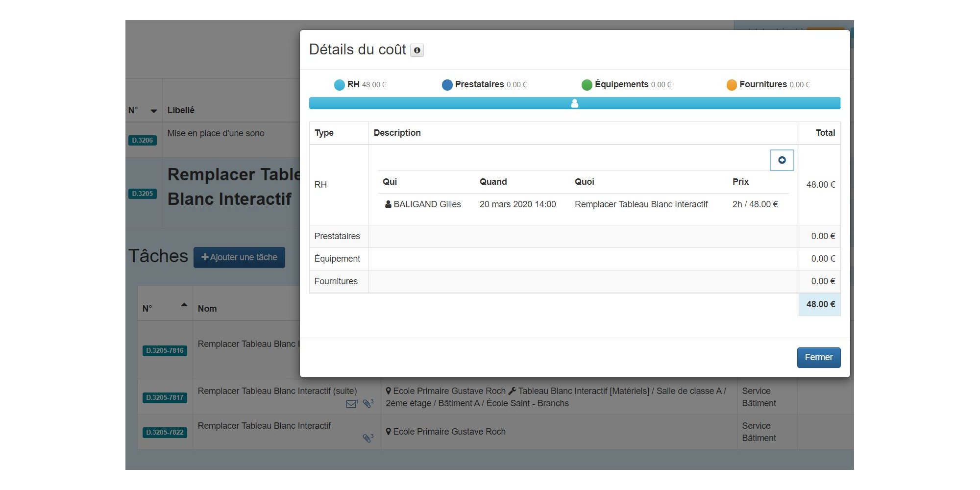Screen dimensions: 980x490
Task: Click attachment paperclip in task D.3205-7817 row
Action: (x=367, y=404)
